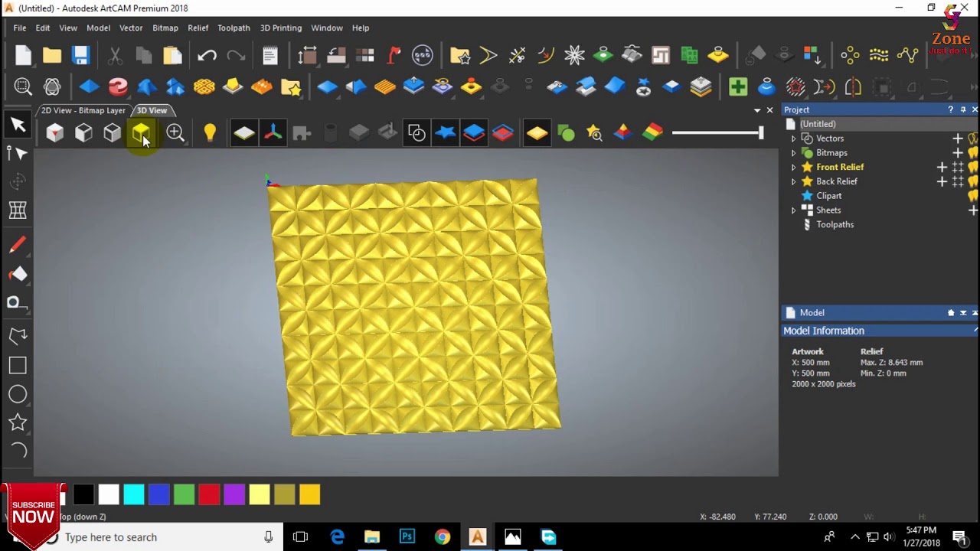This screenshot has height=551, width=980.
Task: Click the red spiral relief tool icon
Action: click(x=118, y=86)
